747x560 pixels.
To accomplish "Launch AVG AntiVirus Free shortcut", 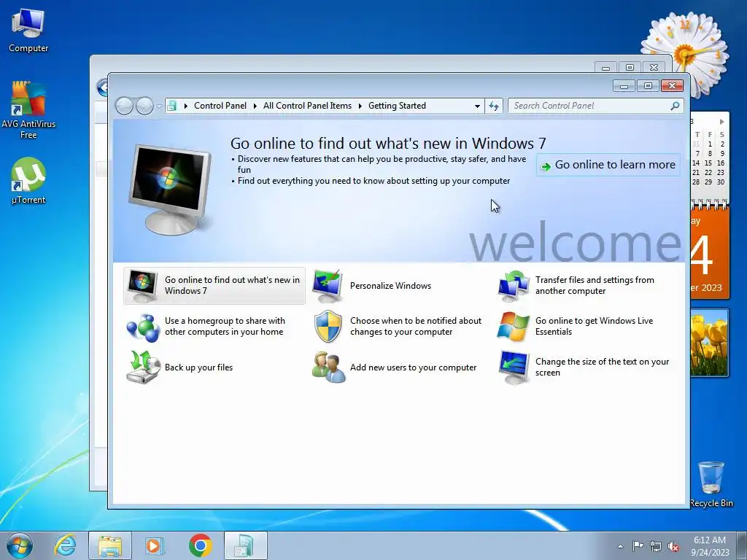I will tap(28, 109).
